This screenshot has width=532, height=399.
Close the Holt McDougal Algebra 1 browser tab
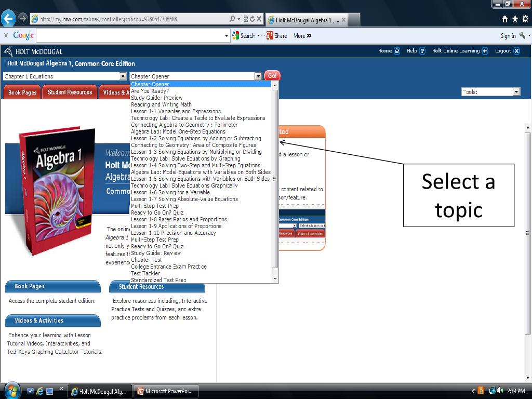pos(344,20)
